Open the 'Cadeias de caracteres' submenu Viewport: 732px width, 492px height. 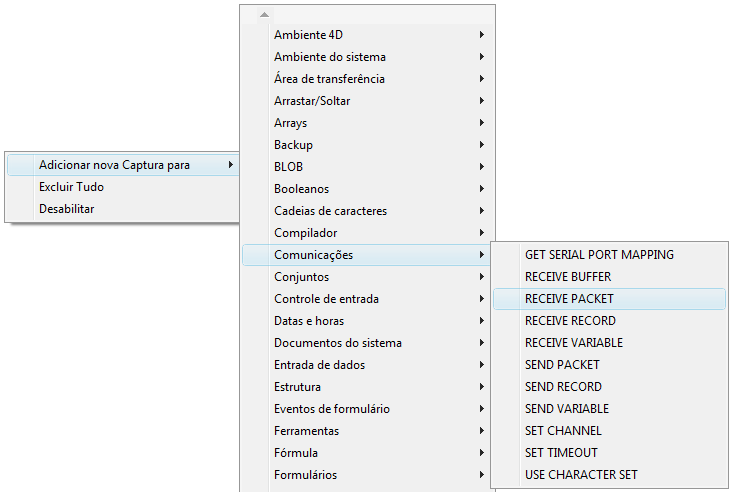click(x=330, y=211)
